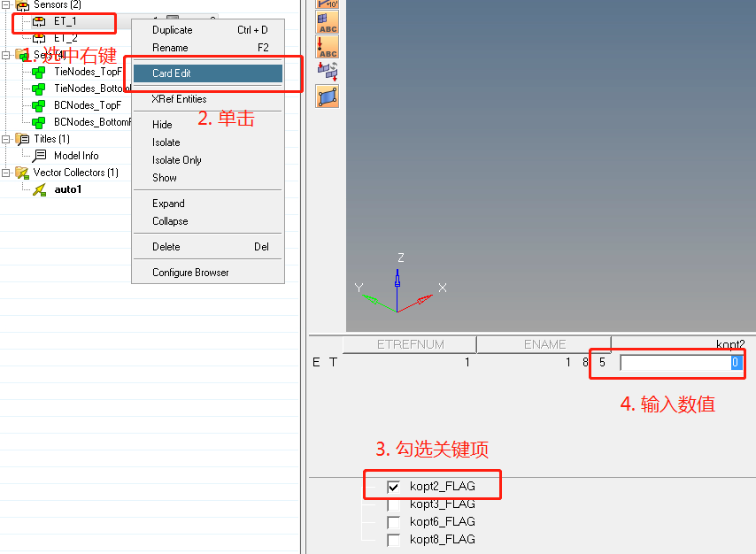Viewport: 756px width, 554px height.
Task: Select the Model Info title entry
Action: [76, 156]
